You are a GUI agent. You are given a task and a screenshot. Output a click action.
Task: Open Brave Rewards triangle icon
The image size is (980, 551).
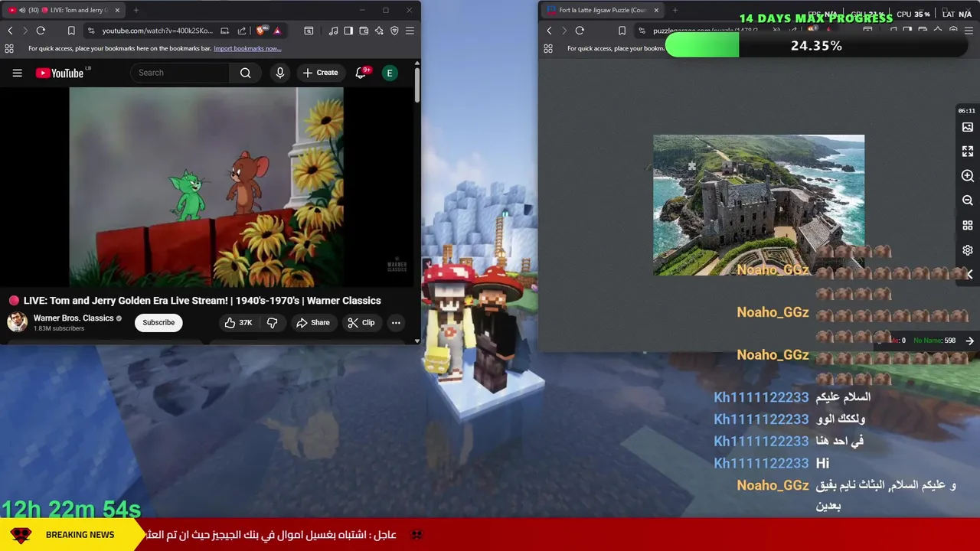tap(277, 31)
